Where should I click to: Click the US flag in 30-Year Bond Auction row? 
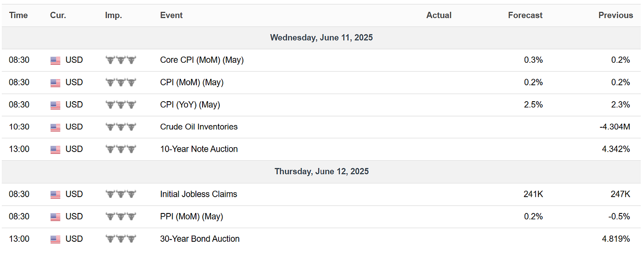click(x=55, y=239)
